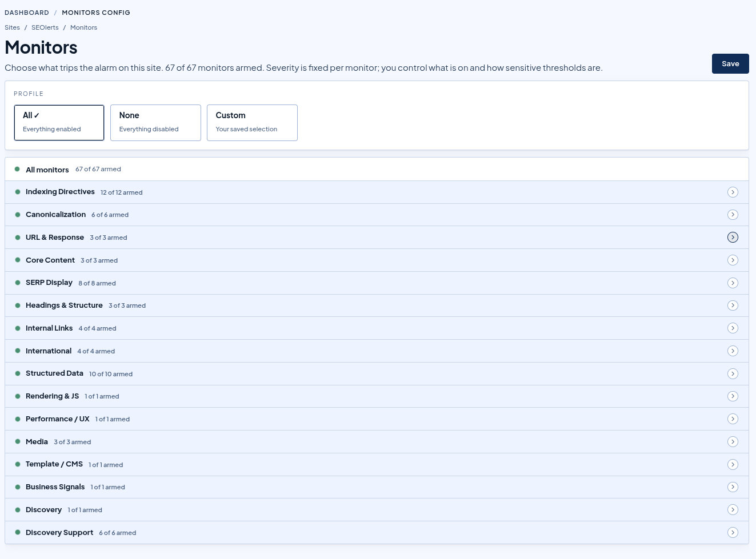Screen dimensions: 756x559
Task: Toggle the URL & Response status dot
Action: (x=18, y=238)
